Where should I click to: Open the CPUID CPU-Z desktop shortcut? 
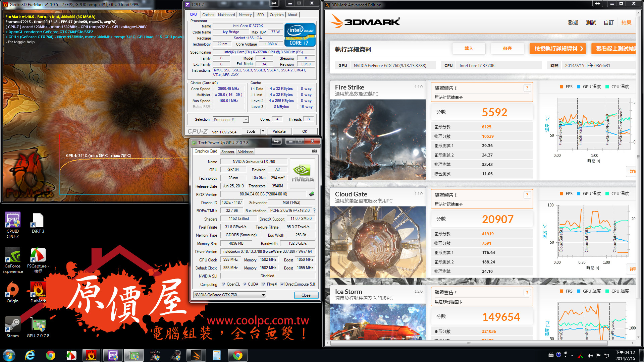(13, 225)
